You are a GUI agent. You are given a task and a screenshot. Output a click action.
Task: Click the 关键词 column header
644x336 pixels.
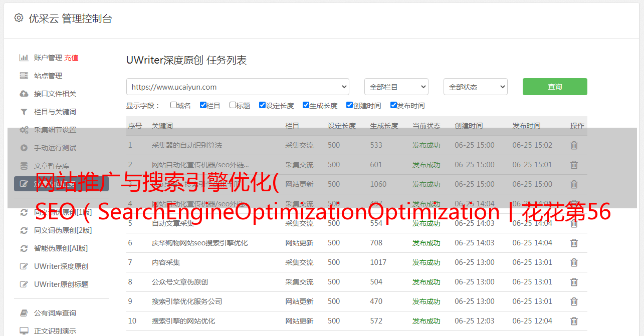[162, 126]
